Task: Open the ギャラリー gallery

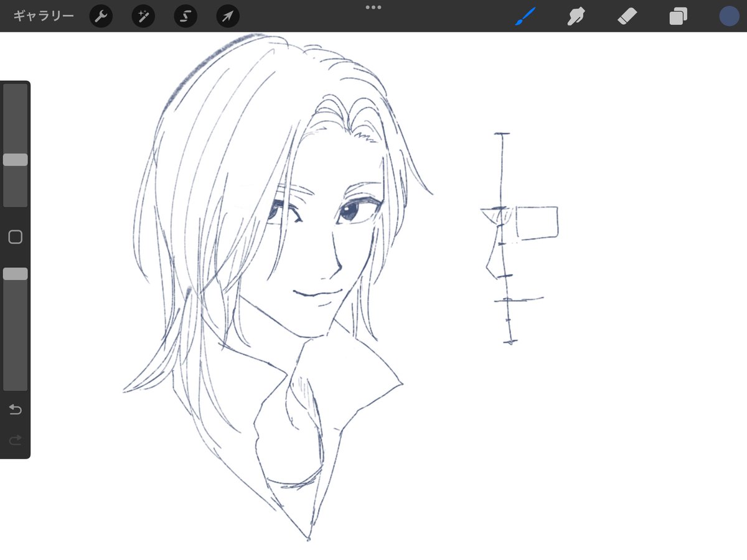Action: [44, 16]
